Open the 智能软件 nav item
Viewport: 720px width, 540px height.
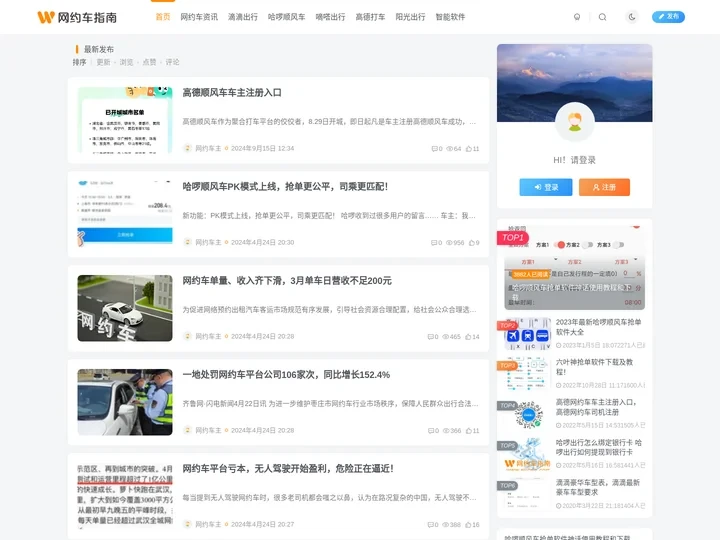(x=450, y=17)
